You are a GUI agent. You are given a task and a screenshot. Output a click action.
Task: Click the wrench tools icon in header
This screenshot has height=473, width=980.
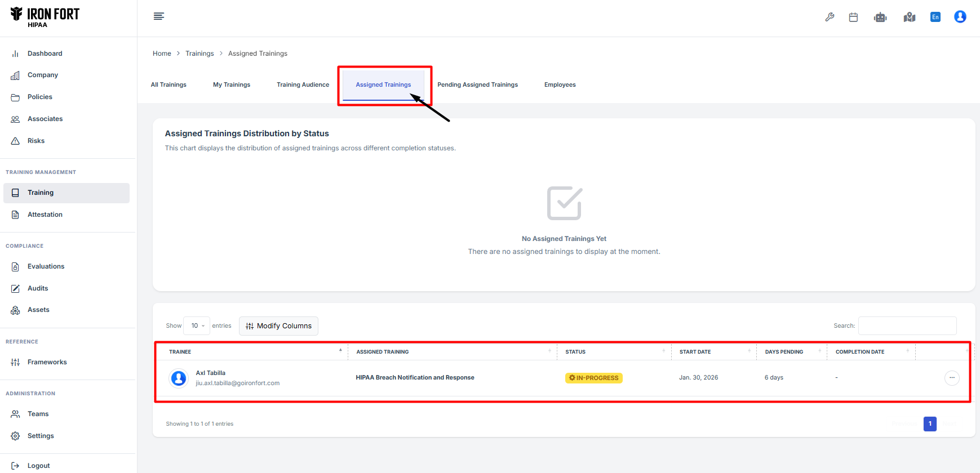(830, 17)
